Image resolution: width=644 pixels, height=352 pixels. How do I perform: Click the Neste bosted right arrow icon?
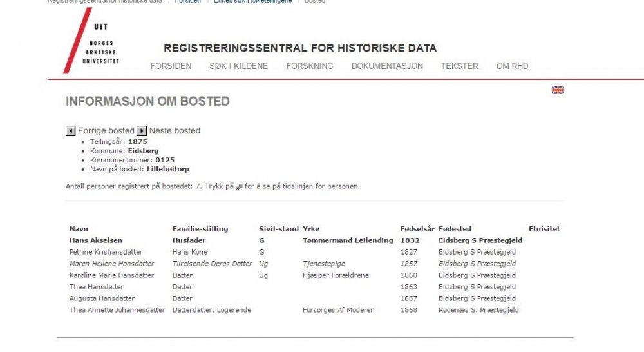[142, 131]
